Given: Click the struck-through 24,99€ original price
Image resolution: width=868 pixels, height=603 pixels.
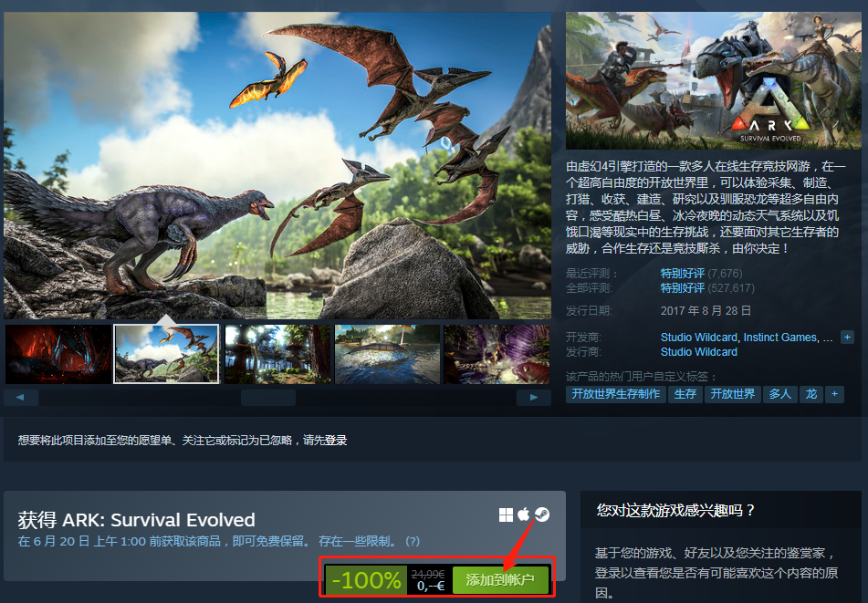Looking at the screenshot, I should [x=428, y=574].
